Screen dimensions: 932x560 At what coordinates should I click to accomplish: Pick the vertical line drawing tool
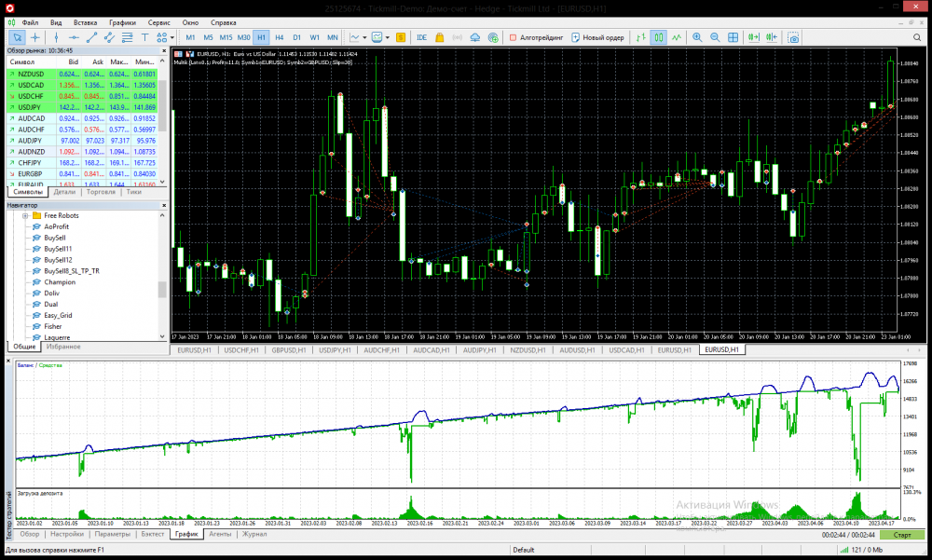click(56, 37)
